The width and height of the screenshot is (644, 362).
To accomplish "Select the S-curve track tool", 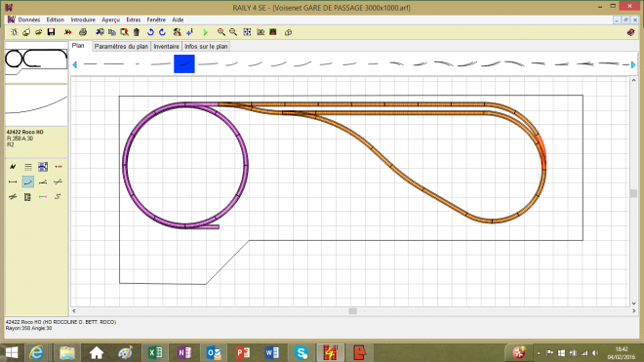I will (58, 197).
